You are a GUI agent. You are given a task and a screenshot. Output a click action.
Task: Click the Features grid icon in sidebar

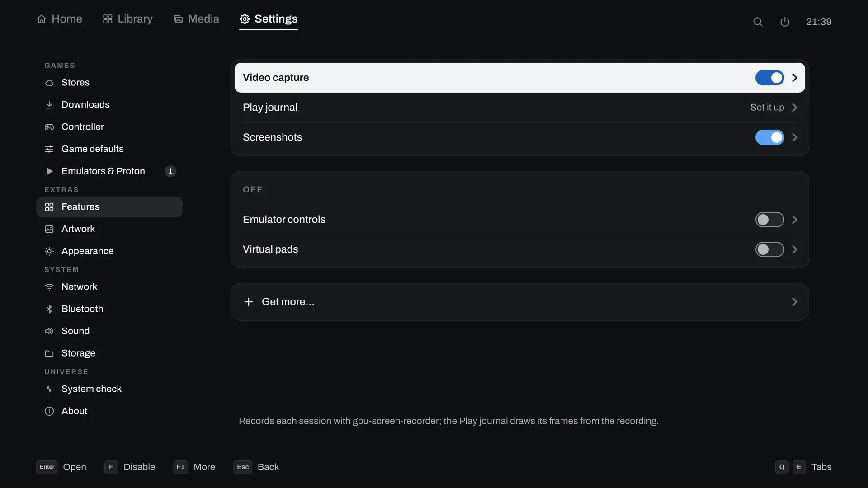coord(49,207)
